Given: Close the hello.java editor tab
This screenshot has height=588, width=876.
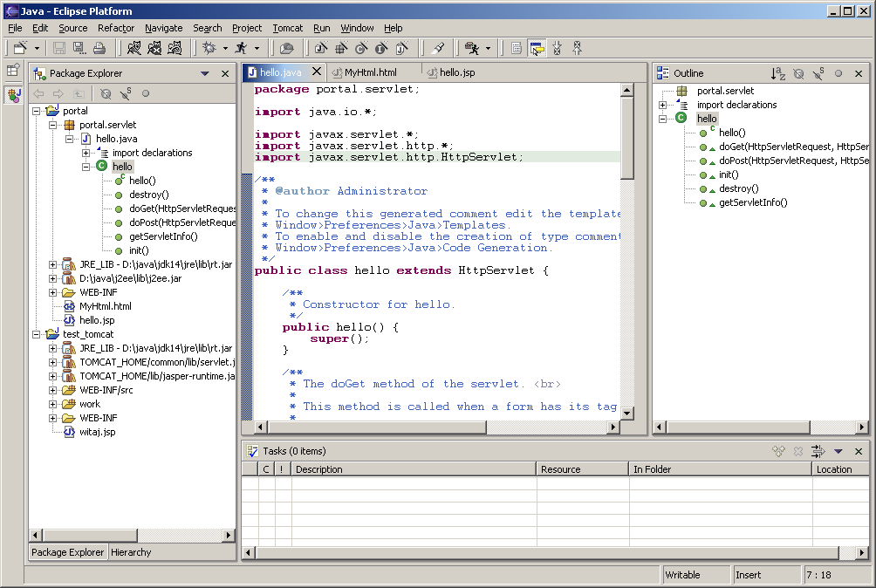Looking at the screenshot, I should pos(317,72).
